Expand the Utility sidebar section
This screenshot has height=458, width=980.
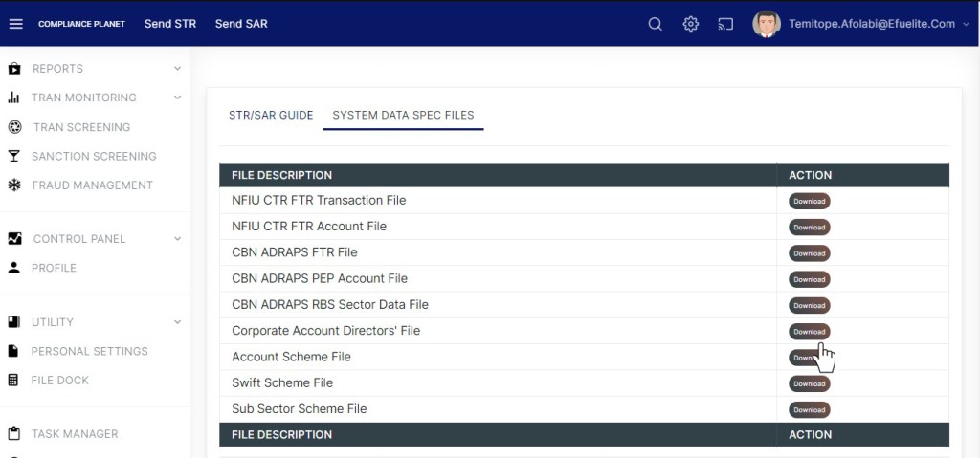pyautogui.click(x=177, y=322)
